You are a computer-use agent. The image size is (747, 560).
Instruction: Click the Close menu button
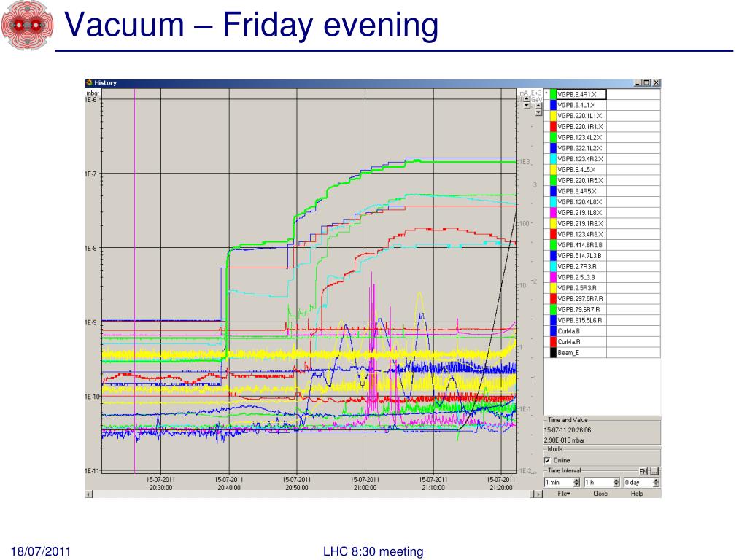[x=600, y=494]
